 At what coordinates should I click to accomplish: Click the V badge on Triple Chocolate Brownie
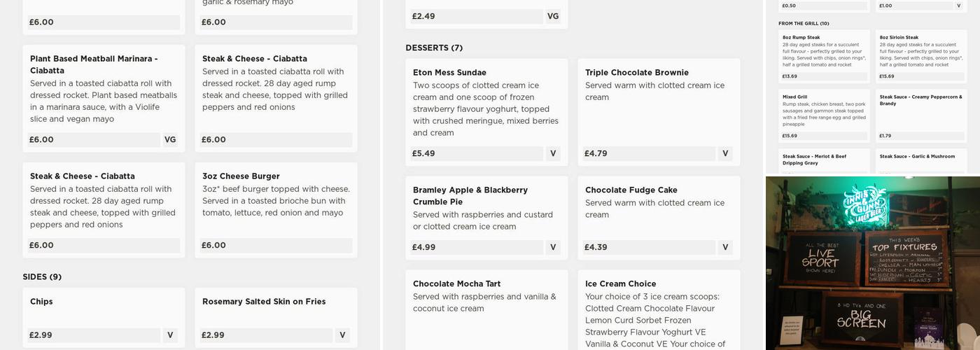725,153
